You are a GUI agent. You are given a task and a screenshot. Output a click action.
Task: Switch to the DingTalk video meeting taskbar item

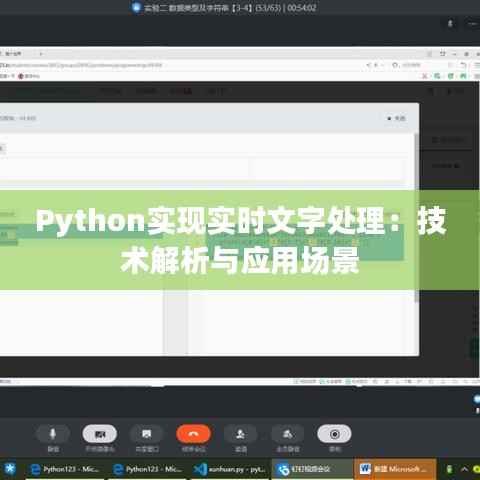(x=313, y=469)
